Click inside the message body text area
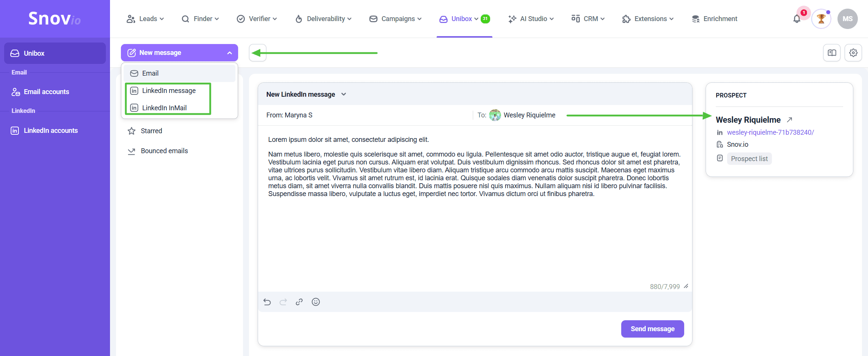 click(x=475, y=233)
